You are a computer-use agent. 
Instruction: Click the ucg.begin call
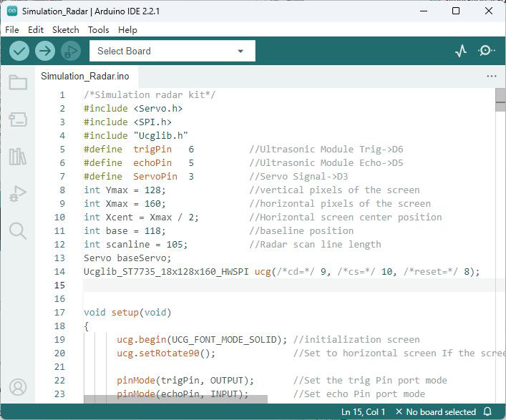click(202, 340)
